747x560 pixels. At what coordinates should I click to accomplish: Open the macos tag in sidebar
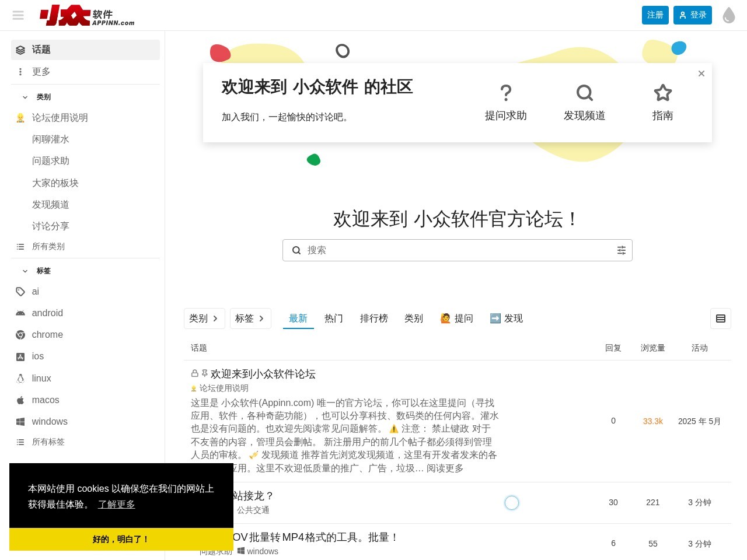(x=85, y=400)
